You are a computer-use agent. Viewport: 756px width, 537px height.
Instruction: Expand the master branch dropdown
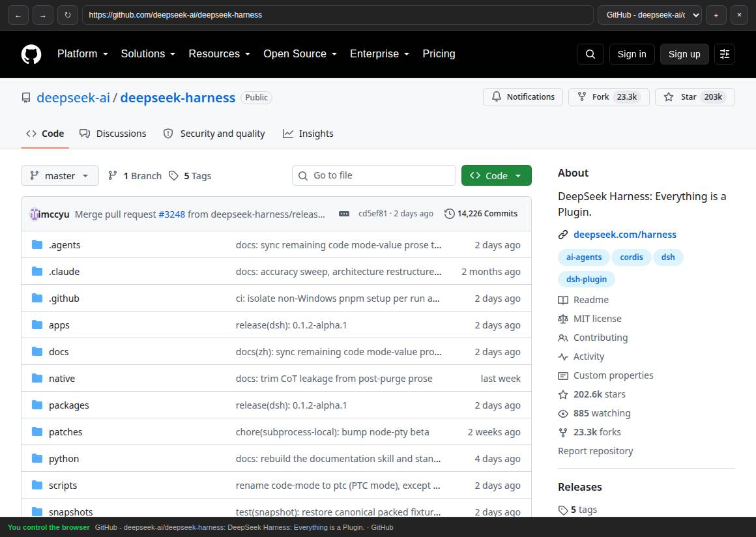[60, 175]
